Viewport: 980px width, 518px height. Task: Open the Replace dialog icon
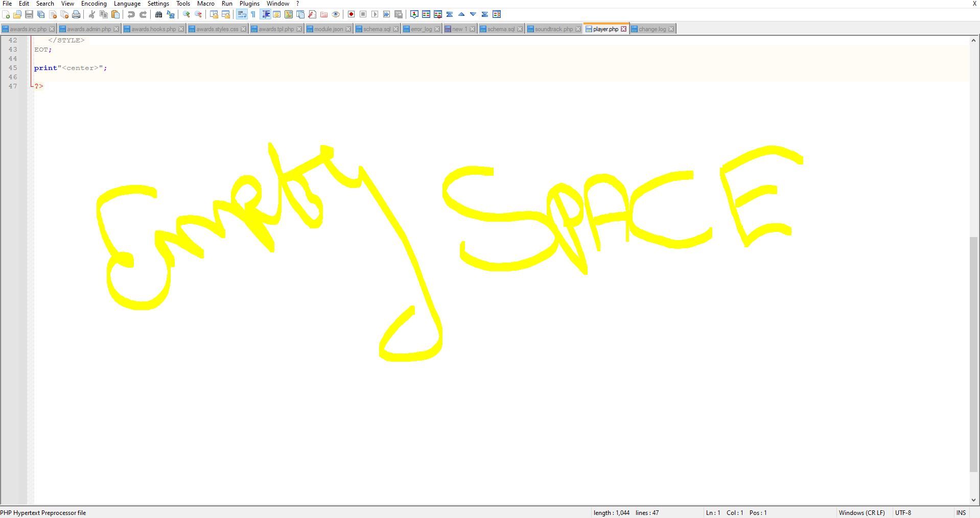pos(171,14)
